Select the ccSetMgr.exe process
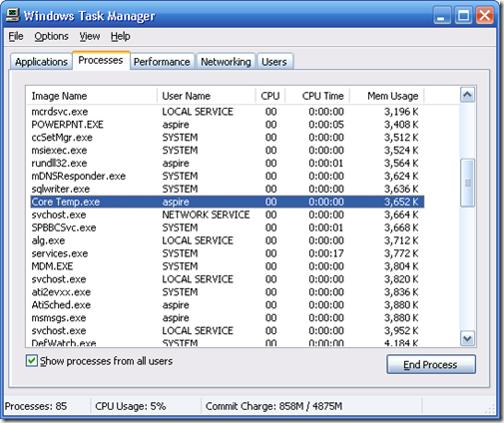 (228, 138)
